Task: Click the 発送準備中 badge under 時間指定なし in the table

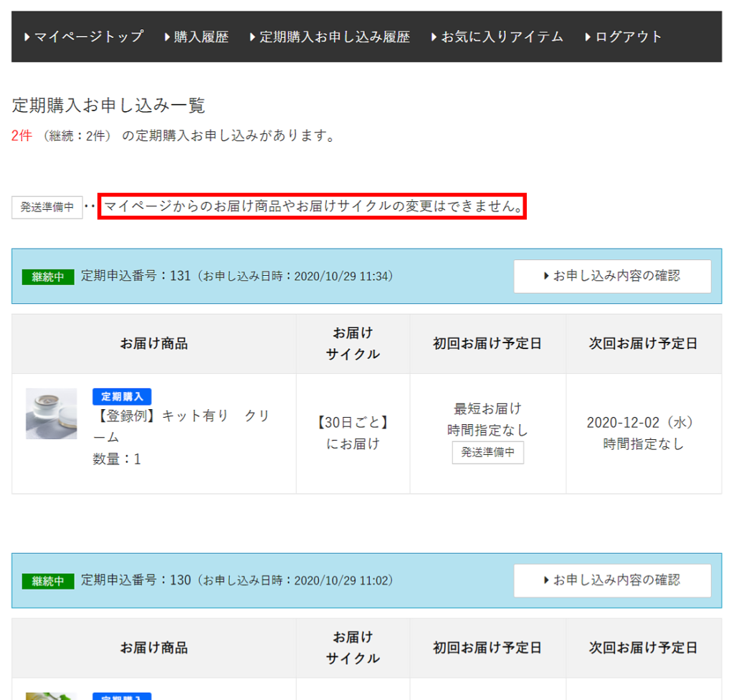Action: click(x=487, y=453)
